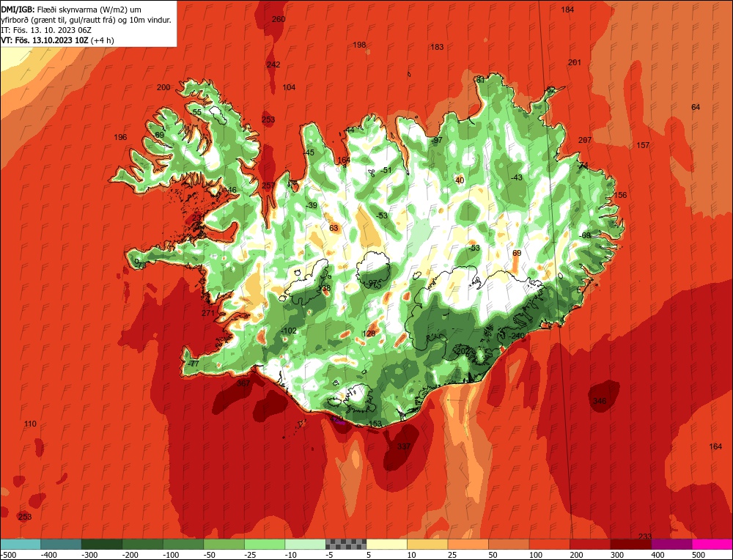Click the map value '196'
Image resolution: width=733 pixels, height=560 pixels.
tap(120, 137)
